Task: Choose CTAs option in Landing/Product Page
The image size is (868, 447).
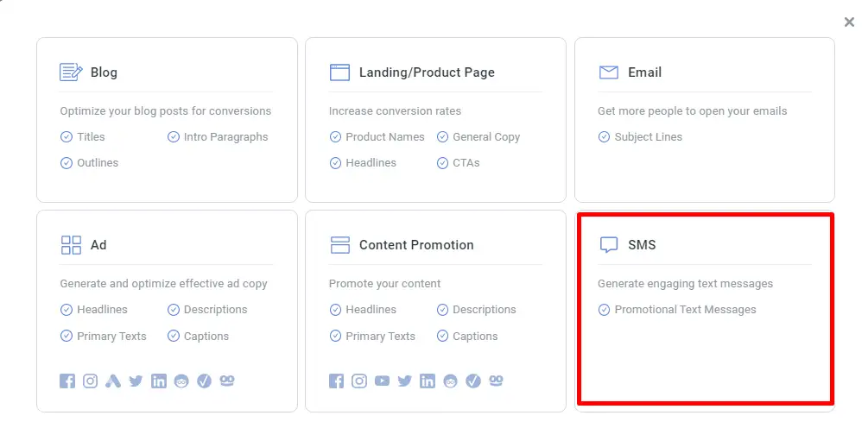Action: coord(459,162)
